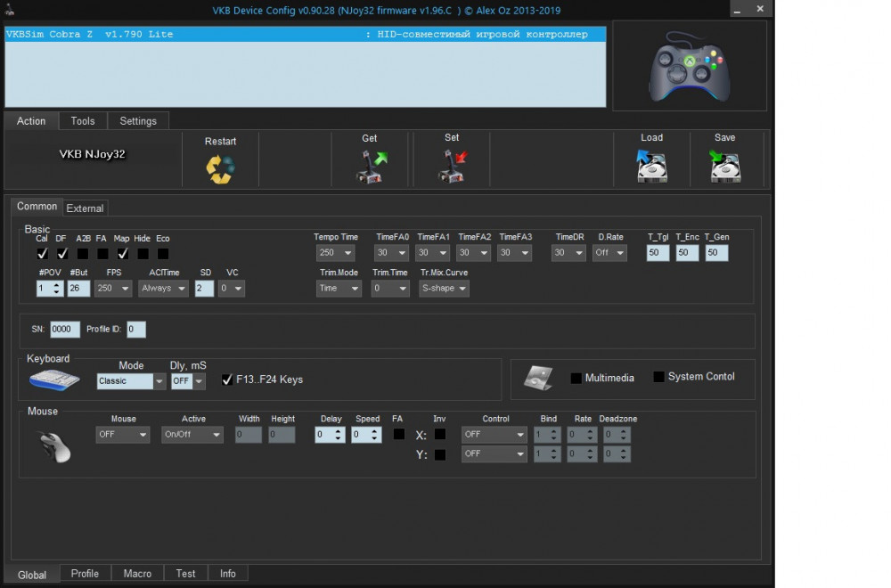Viewport: 891px width, 588px height.
Task: Open the keyboard Mode Classic dropdown
Action: point(132,381)
